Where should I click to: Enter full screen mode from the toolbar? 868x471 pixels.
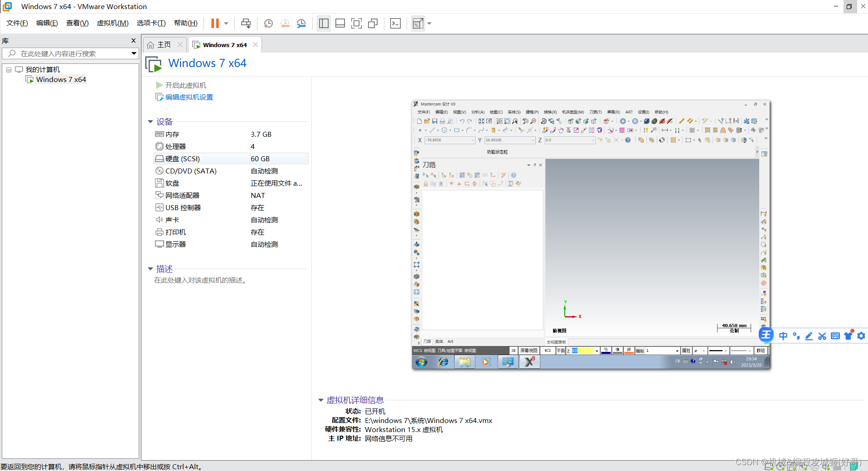pyautogui.click(x=357, y=23)
